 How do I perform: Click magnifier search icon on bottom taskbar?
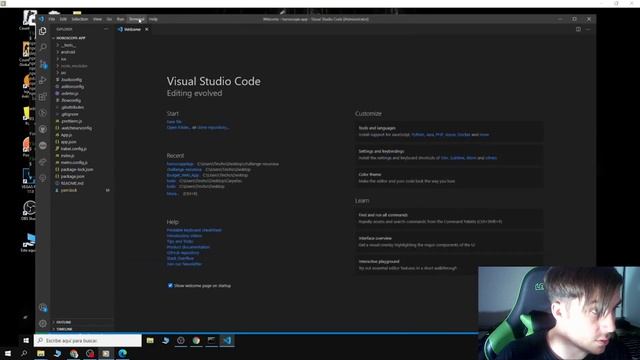(24, 353)
